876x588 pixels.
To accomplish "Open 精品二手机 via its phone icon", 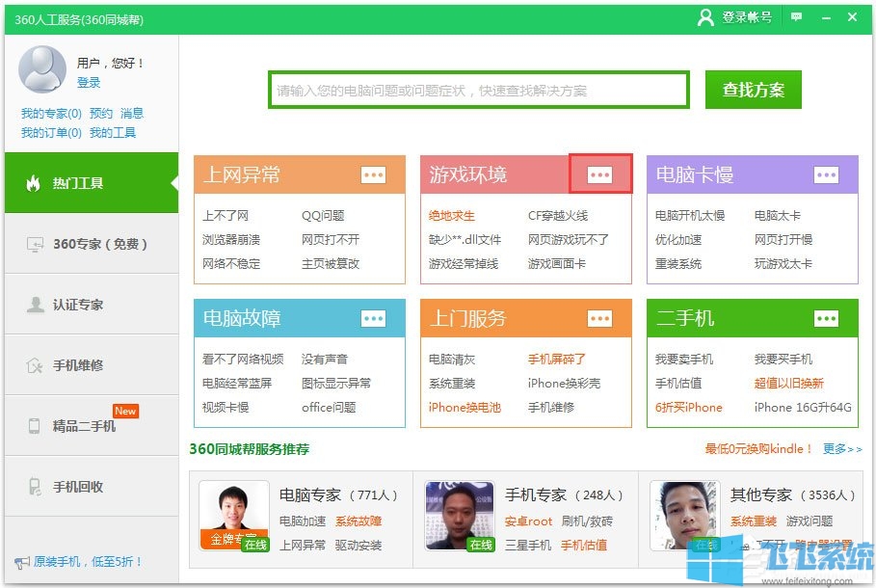I will click(34, 426).
